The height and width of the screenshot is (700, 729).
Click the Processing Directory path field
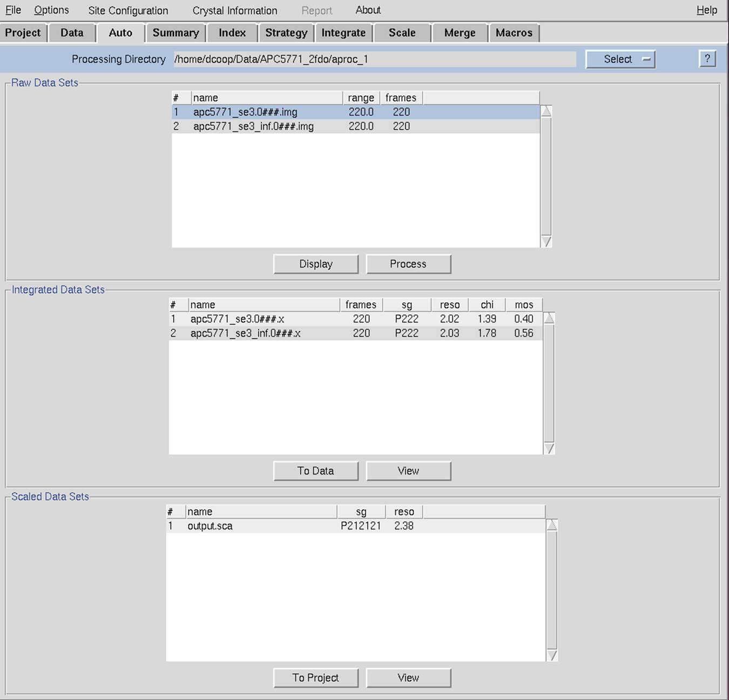[x=374, y=59]
